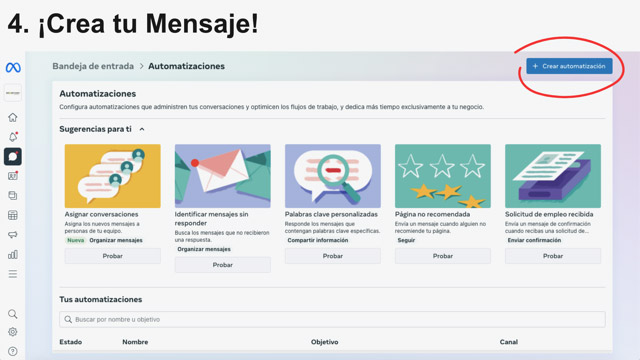Open the content pages icon in sidebar
The height and width of the screenshot is (360, 640).
pyautogui.click(x=13, y=196)
